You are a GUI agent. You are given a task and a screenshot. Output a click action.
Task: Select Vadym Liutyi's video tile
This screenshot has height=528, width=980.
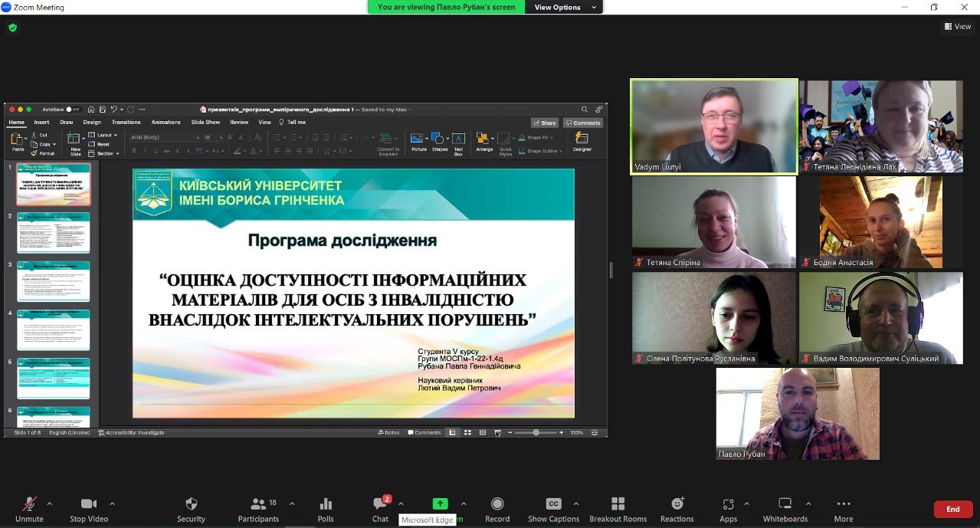pos(714,126)
